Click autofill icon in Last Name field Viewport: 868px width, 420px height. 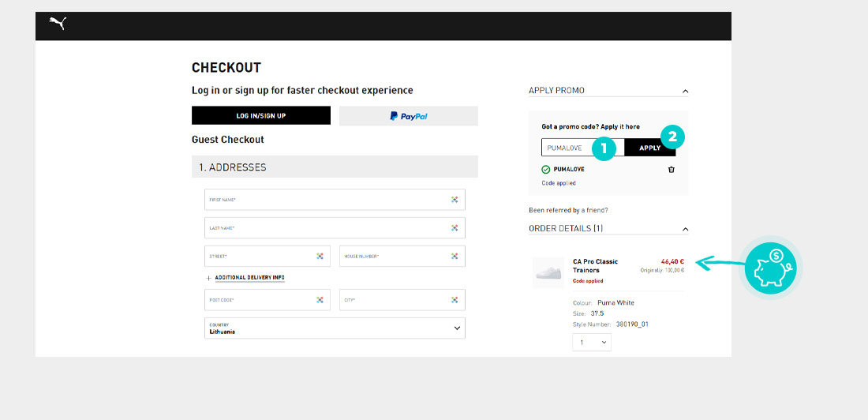point(455,227)
